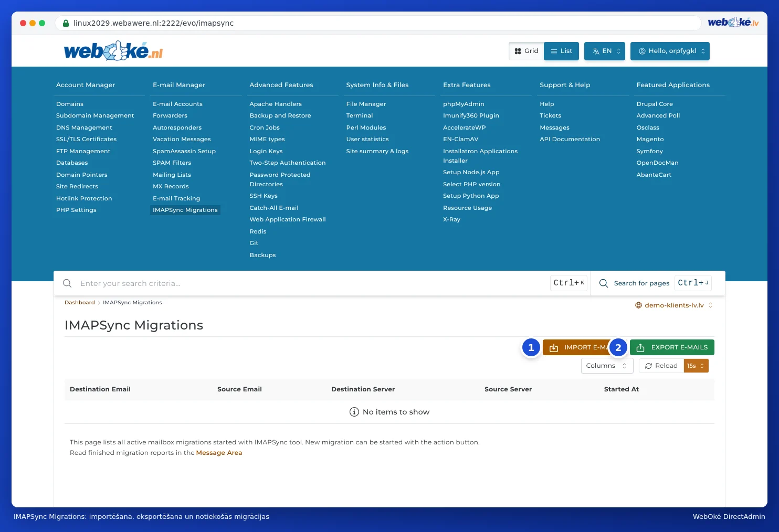Image resolution: width=779 pixels, height=532 pixels.
Task: Expand the demo-klients-lv.lv domain selector
Action: (674, 305)
